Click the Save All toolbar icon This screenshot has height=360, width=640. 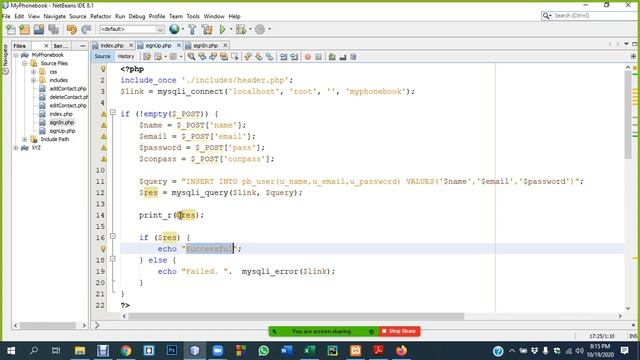point(53,29)
